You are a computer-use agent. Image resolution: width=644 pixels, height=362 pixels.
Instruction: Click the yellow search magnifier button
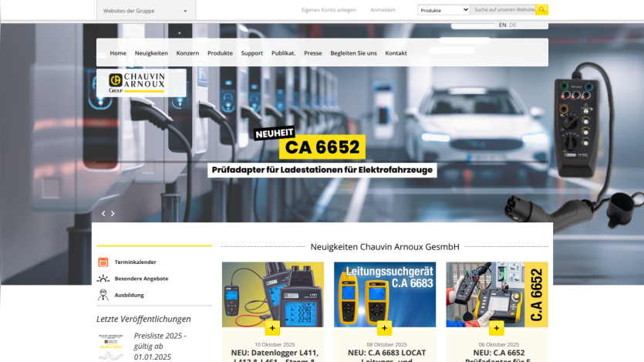pos(541,9)
